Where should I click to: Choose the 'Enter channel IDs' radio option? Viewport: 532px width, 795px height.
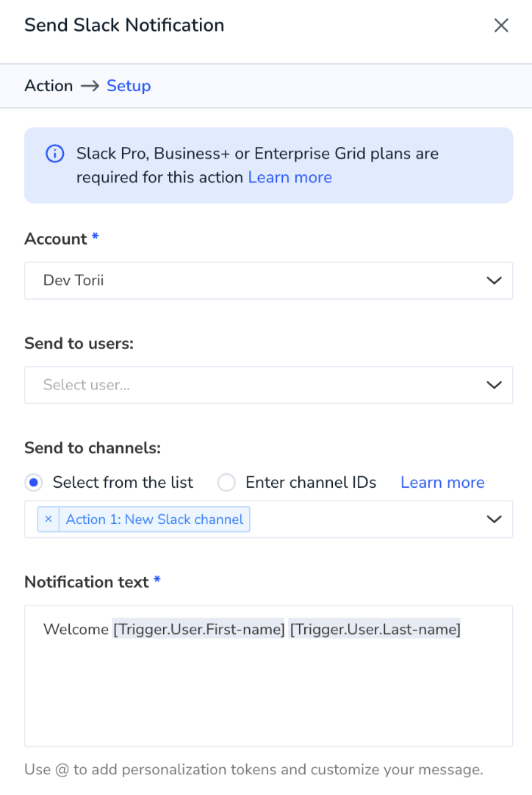[226, 482]
